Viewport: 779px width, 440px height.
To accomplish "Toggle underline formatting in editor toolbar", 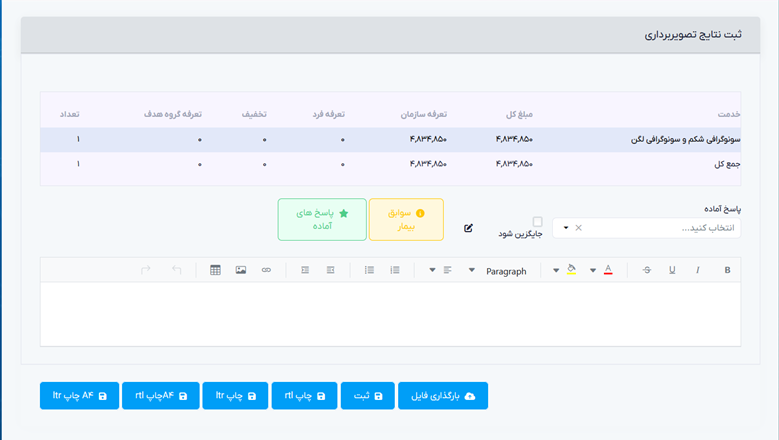I will pos(672,270).
